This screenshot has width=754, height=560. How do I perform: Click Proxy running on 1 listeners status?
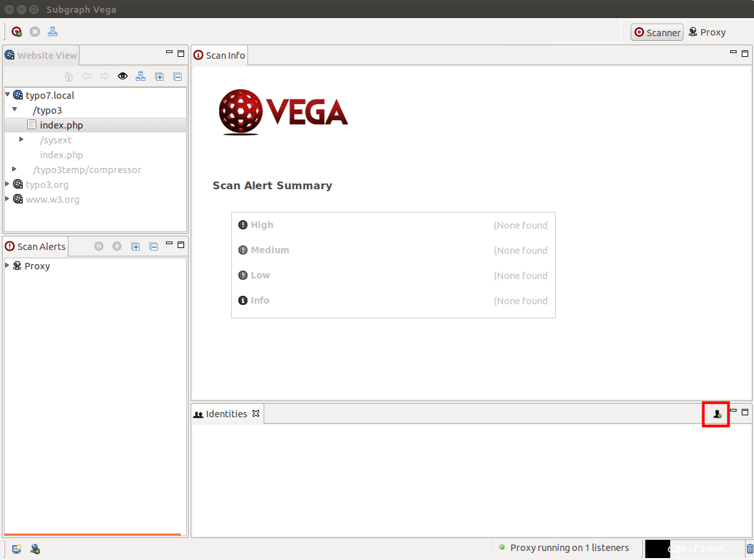569,548
